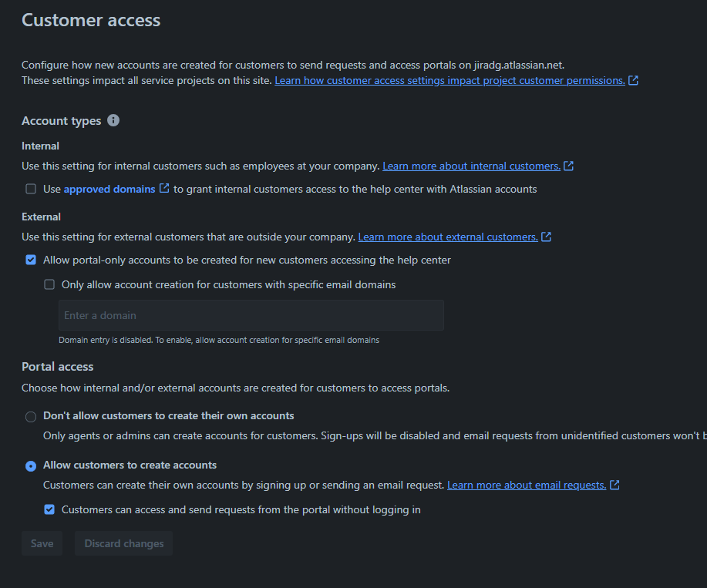Screen dimensions: 707x588
Task: Open Learn more about email requests link
Action: (x=527, y=486)
